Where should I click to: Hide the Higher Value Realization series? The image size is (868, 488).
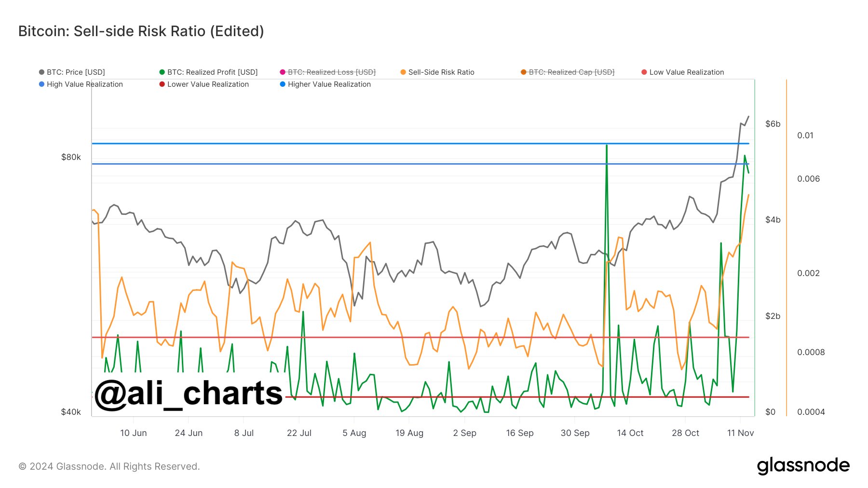coord(325,84)
